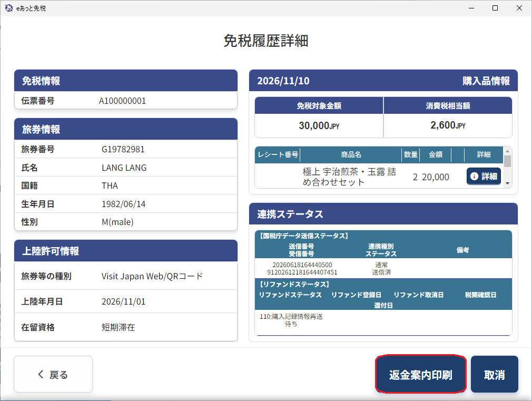Minimize the eあっと免税 window
Image resolution: width=532 pixels, height=401 pixels.
tap(471, 8)
